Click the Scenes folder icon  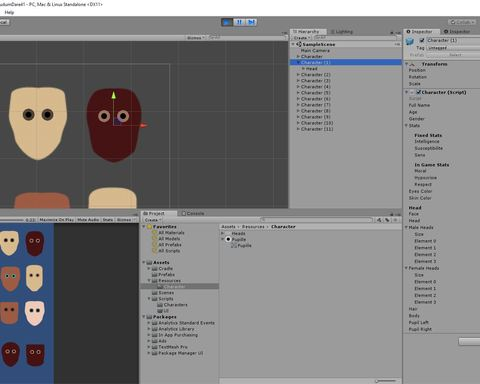(x=155, y=292)
